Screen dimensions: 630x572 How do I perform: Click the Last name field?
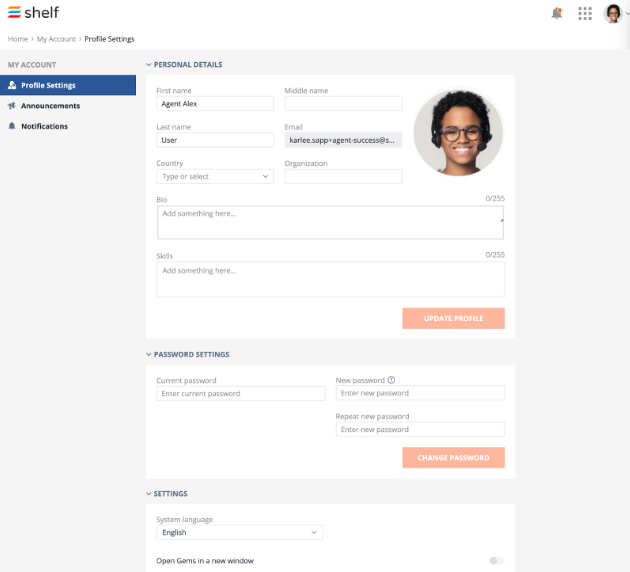pyautogui.click(x=215, y=140)
